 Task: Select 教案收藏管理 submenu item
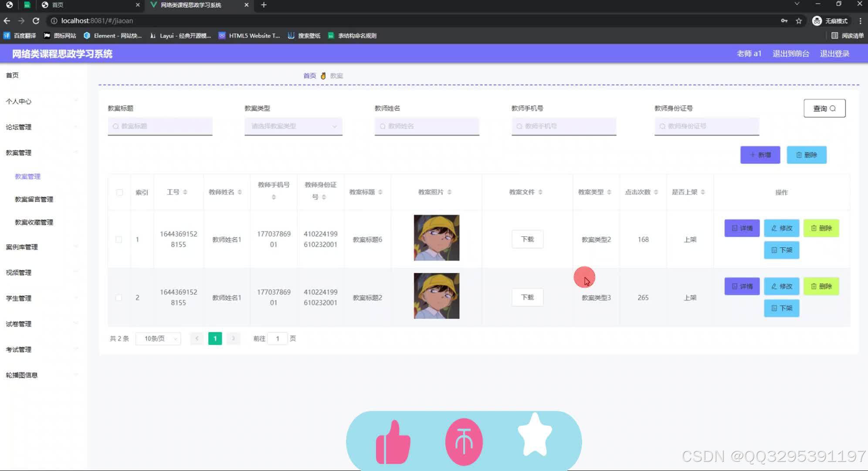[34, 222]
